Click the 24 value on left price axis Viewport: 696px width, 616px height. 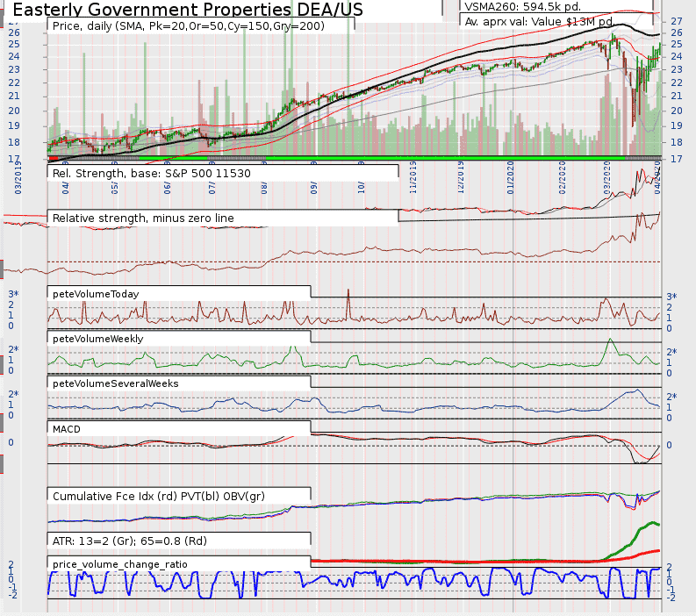pyautogui.click(x=14, y=56)
